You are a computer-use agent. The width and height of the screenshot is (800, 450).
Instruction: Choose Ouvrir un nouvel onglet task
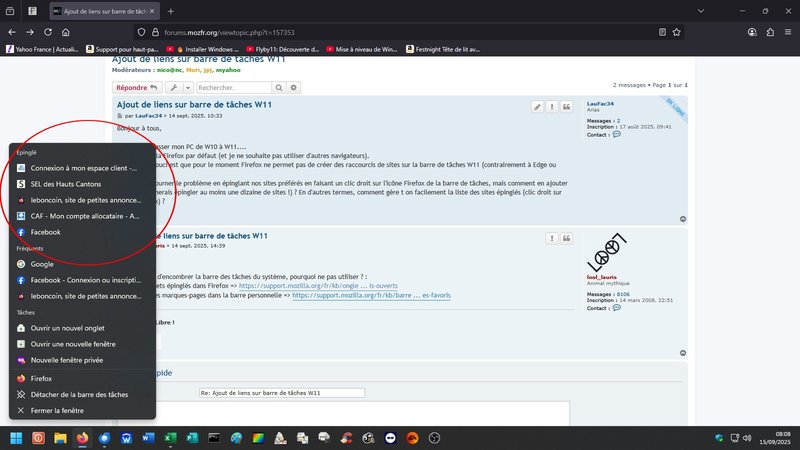pyautogui.click(x=82, y=328)
